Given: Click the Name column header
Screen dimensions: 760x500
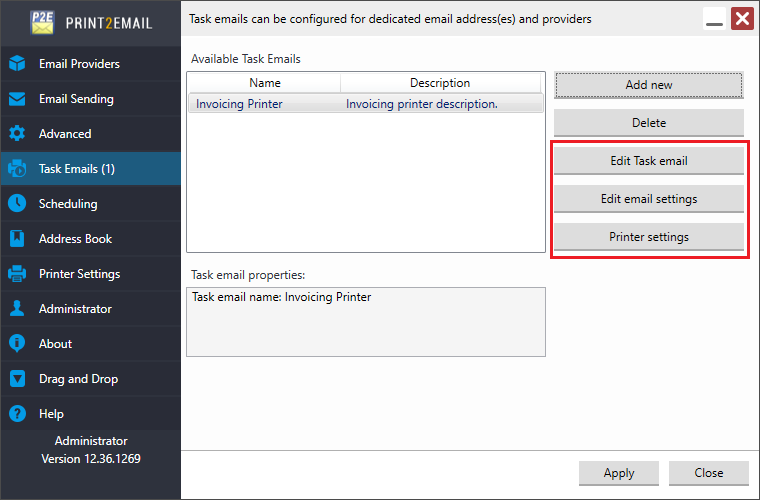Looking at the screenshot, I should click(265, 83).
